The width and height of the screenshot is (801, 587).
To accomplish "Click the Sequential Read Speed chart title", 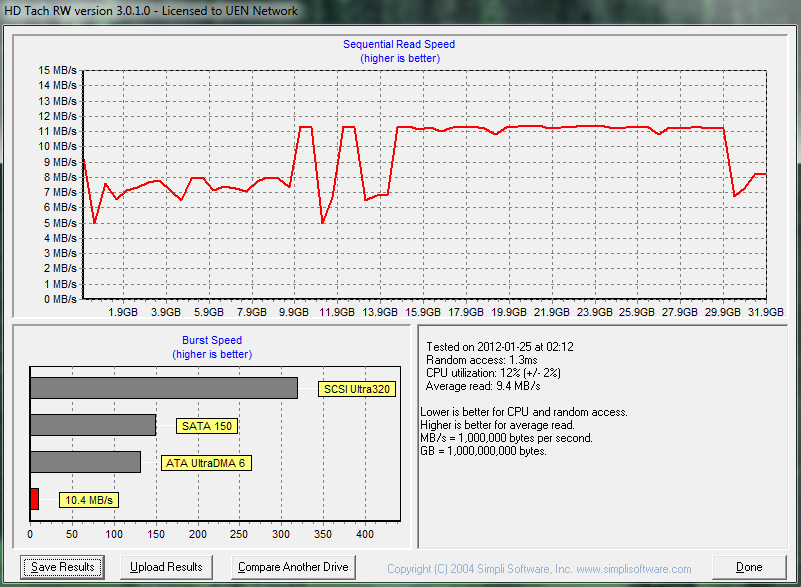I will pyautogui.click(x=399, y=44).
